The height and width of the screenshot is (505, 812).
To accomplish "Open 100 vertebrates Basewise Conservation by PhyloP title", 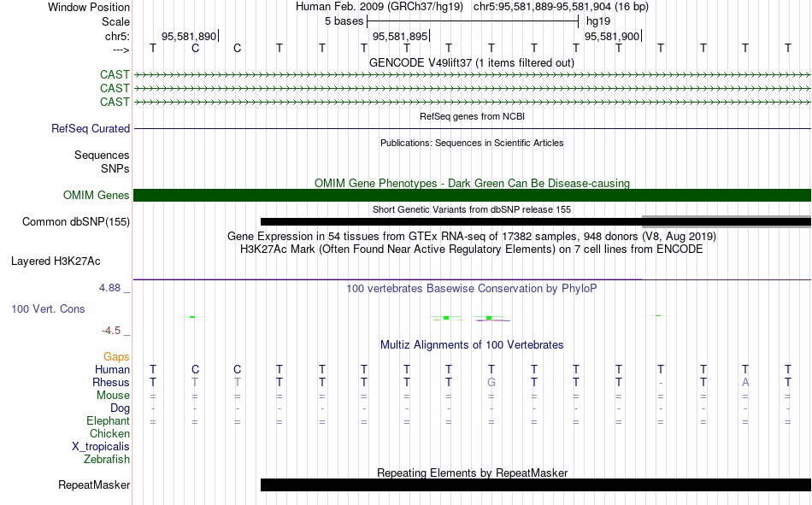I will pyautogui.click(x=472, y=289).
